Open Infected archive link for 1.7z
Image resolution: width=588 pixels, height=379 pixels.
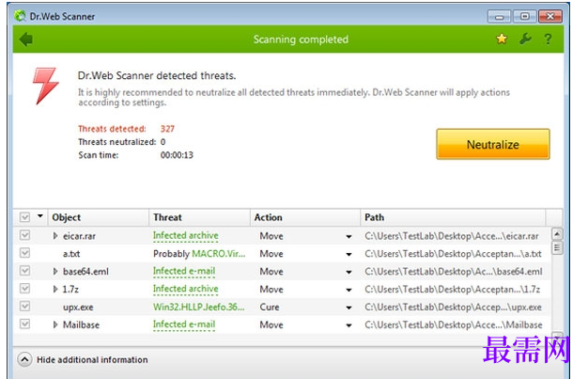click(186, 289)
